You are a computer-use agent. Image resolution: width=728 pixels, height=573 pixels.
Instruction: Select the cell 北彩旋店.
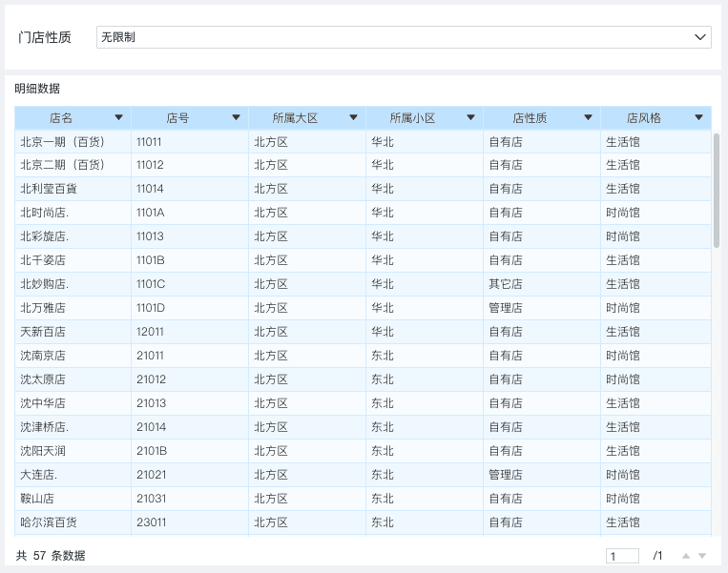coord(73,236)
